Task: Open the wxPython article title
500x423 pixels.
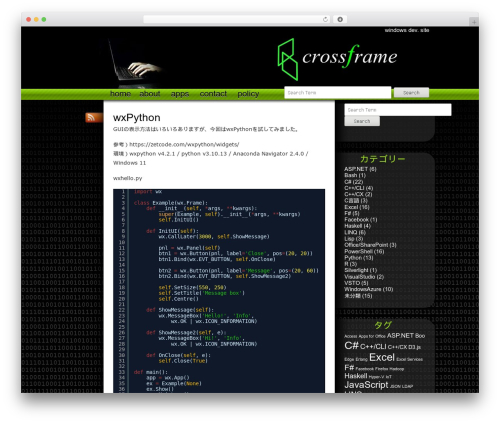Action: coord(137,118)
